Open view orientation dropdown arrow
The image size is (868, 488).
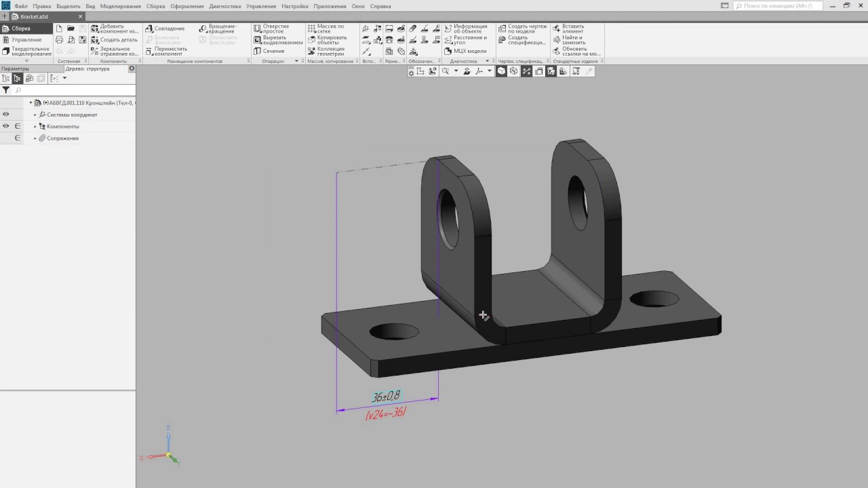coord(490,71)
